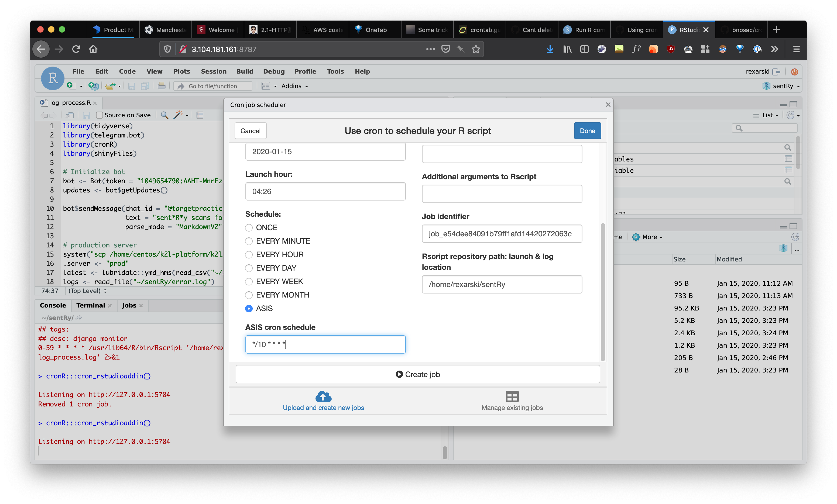Screen dimensions: 837x504
Task: Select the EVERY HOUR radio button
Action: click(x=249, y=254)
